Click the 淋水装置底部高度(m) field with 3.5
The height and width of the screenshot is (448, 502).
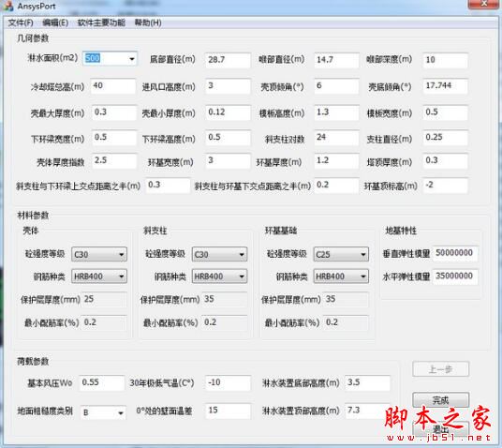click(x=367, y=383)
